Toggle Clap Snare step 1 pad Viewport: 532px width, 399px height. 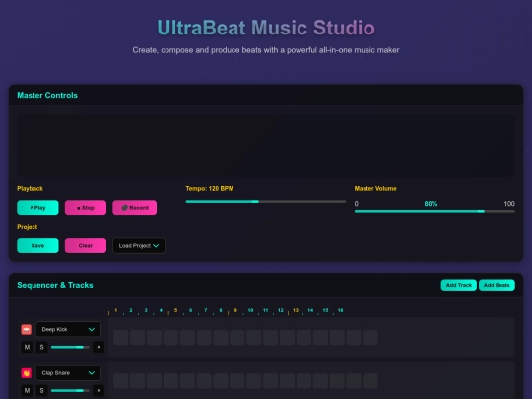[121, 381]
